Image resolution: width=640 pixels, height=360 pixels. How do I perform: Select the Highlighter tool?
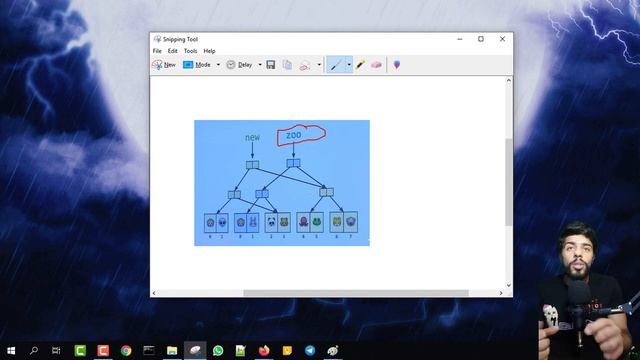point(360,65)
